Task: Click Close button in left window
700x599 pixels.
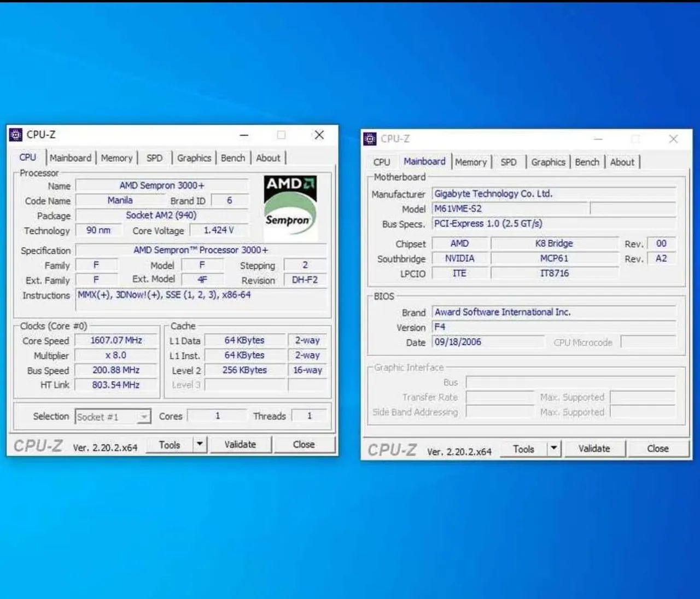Action: [304, 444]
